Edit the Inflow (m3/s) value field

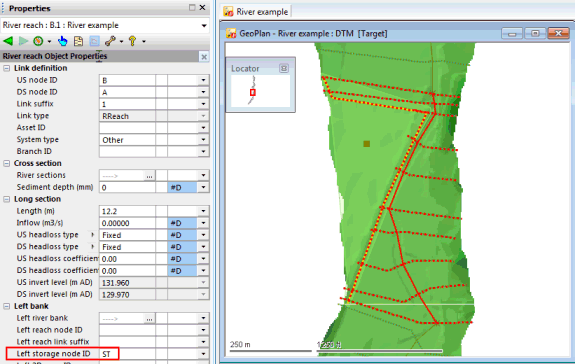click(127, 223)
